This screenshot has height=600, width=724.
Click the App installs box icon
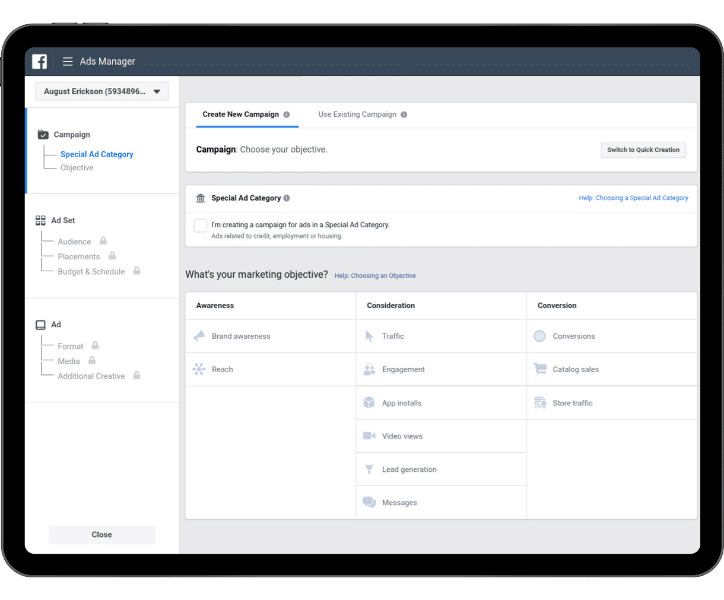369,402
